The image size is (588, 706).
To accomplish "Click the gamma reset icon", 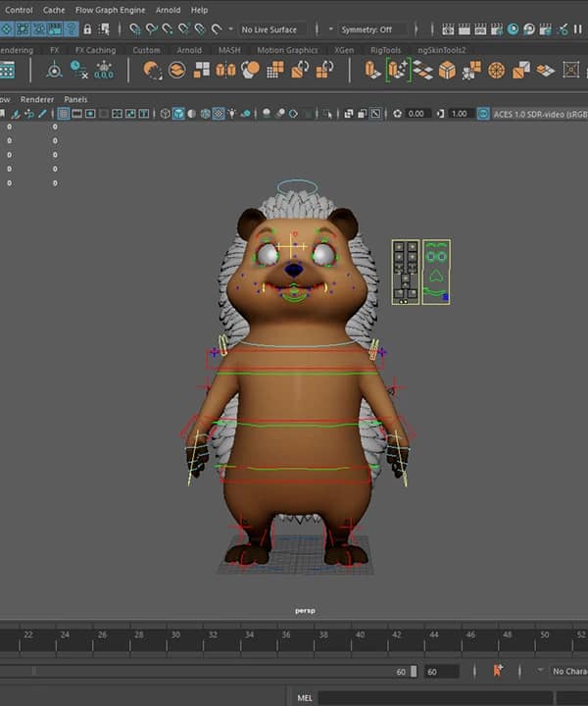I will point(440,114).
